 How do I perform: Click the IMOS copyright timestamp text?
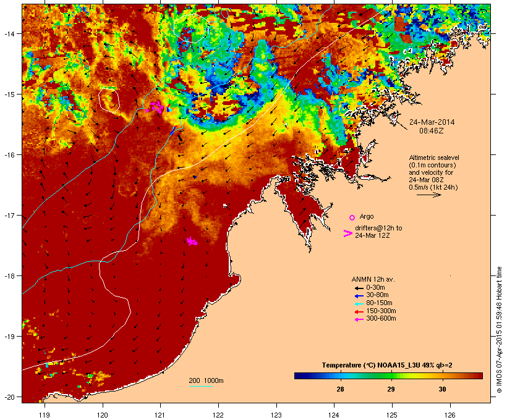(x=499, y=330)
